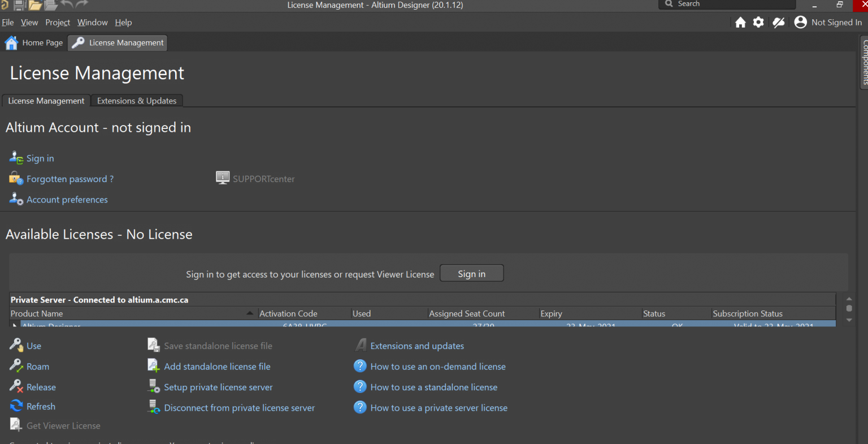Click inside the Search field at top

pyautogui.click(x=727, y=5)
